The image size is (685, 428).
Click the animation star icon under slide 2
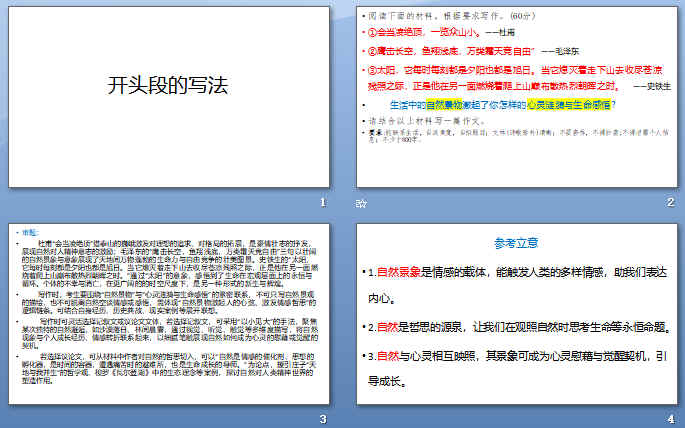tap(362, 203)
